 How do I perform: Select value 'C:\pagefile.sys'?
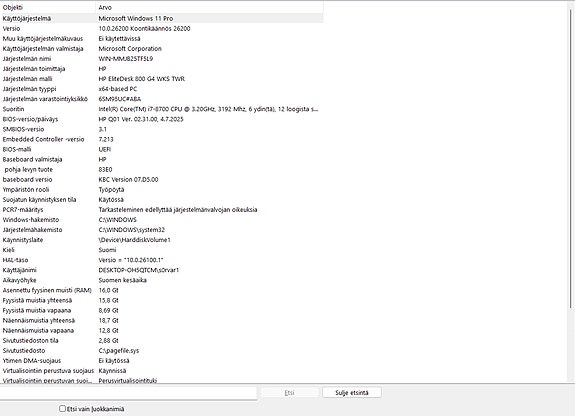(119, 351)
